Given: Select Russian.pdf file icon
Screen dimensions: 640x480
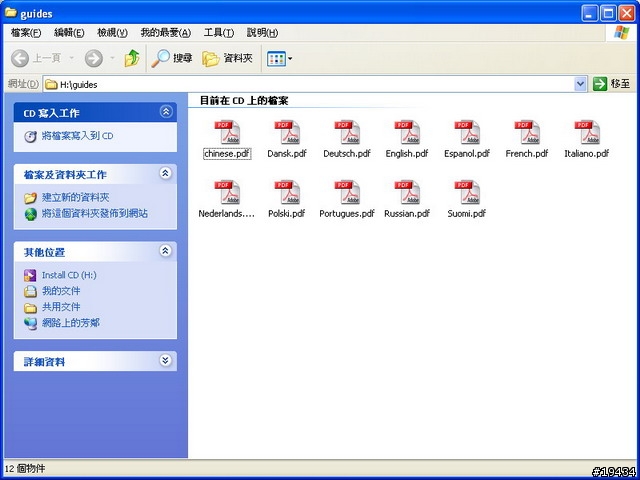Looking at the screenshot, I should coord(407,192).
